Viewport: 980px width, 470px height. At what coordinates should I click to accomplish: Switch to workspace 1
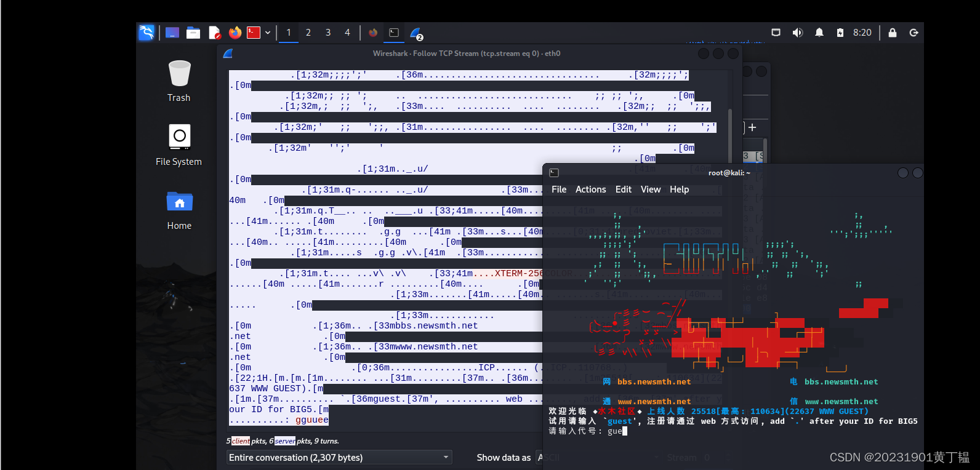[x=289, y=33]
